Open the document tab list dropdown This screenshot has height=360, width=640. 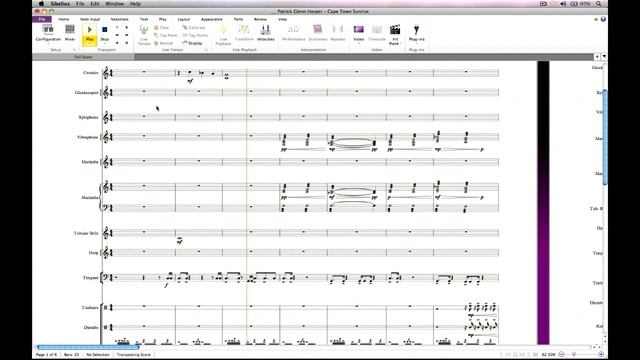point(604,57)
